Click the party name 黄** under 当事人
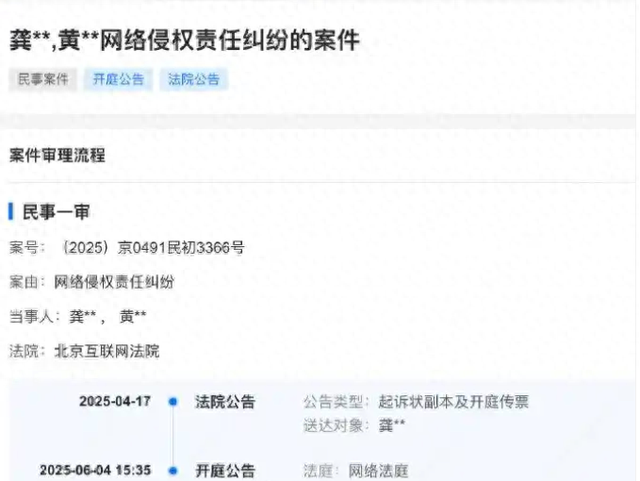Image resolution: width=640 pixels, height=481 pixels. [133, 316]
